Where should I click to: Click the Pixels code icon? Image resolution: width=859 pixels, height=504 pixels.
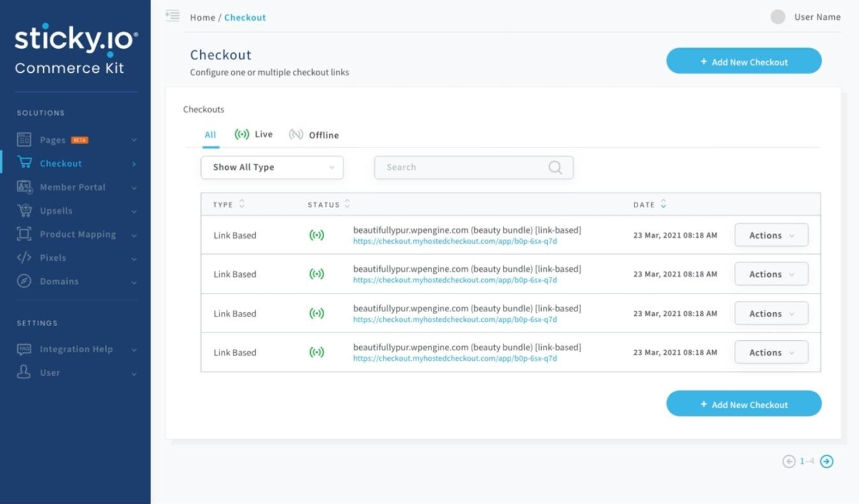24,258
